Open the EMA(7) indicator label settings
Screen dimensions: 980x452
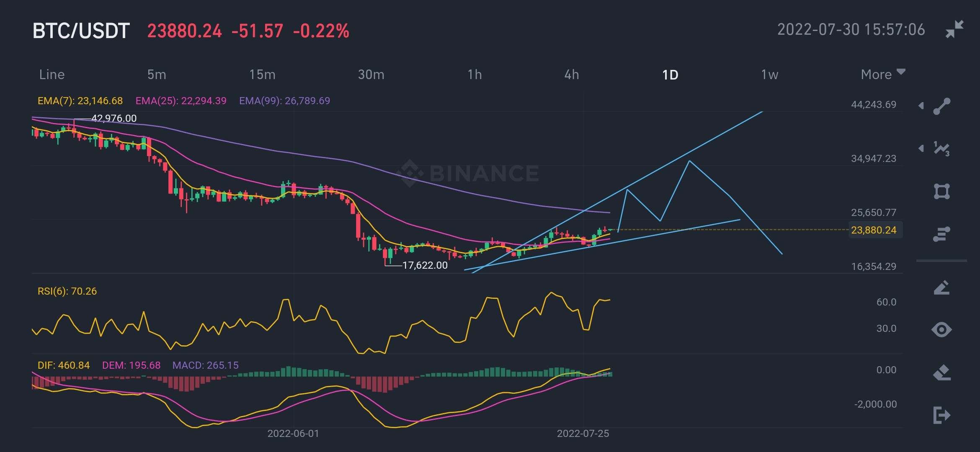pyautogui.click(x=80, y=101)
